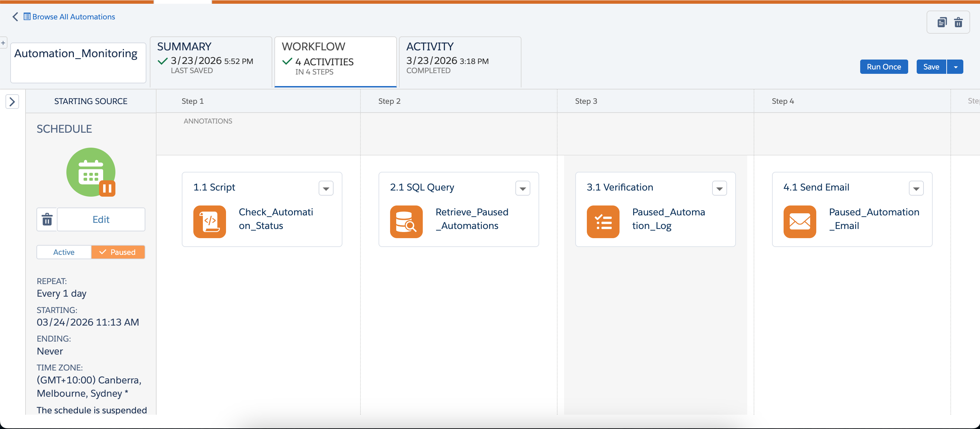The image size is (980, 429).
Task: Set schedule to Active
Action: pyautogui.click(x=64, y=252)
